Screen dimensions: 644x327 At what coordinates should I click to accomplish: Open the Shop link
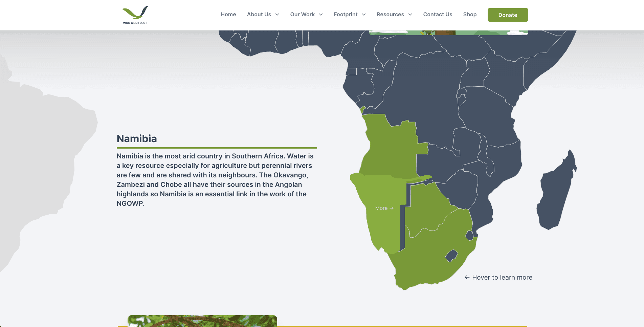click(470, 15)
